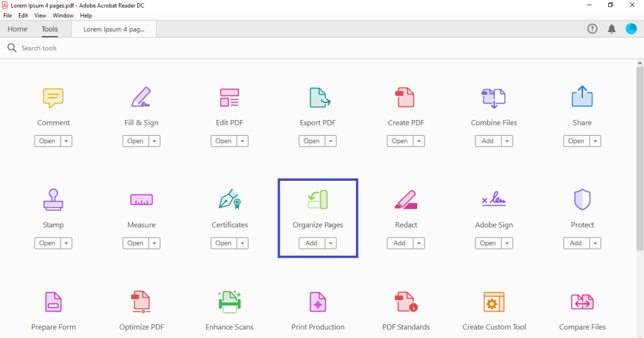
Task: Click the Compare Files icon
Action: tap(582, 302)
